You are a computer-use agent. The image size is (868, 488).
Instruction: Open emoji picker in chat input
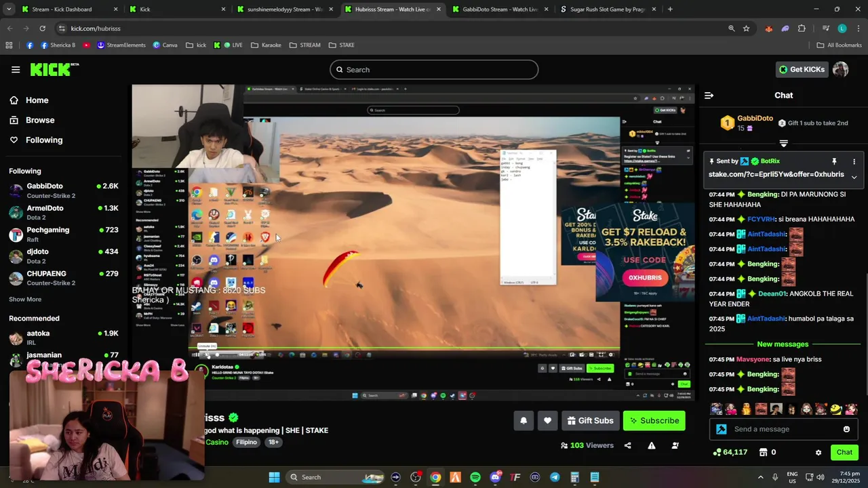point(846,429)
